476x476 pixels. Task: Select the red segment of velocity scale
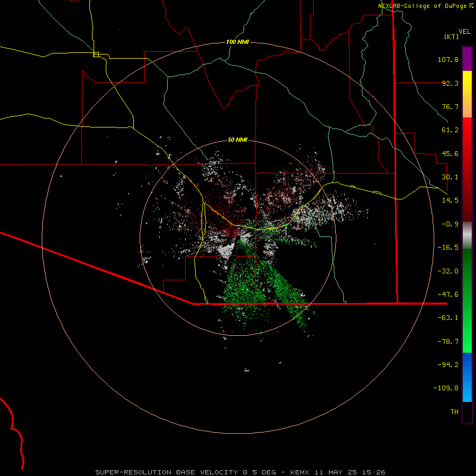(x=467, y=169)
